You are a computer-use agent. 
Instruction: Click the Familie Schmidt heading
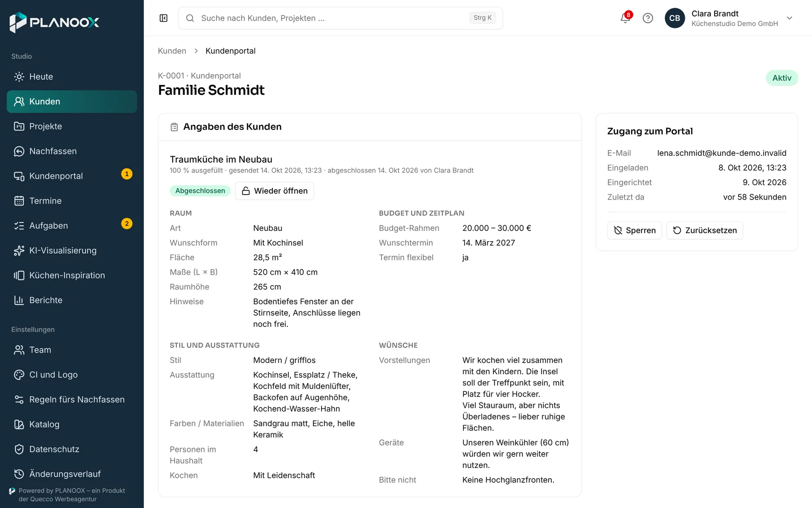pyautogui.click(x=211, y=90)
